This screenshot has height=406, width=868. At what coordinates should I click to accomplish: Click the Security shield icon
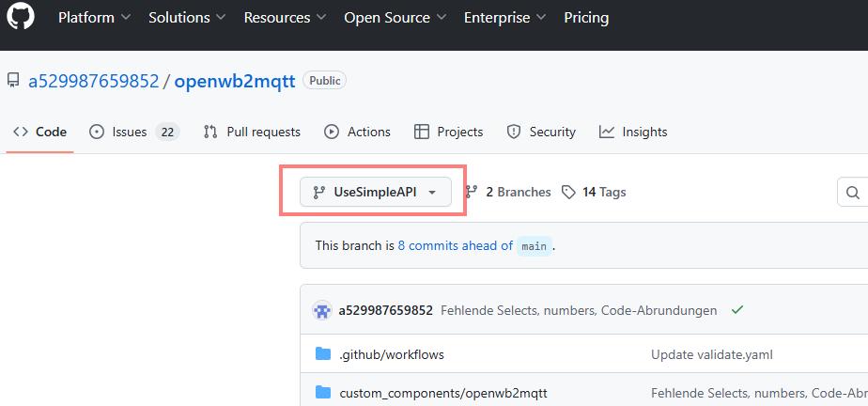point(514,132)
